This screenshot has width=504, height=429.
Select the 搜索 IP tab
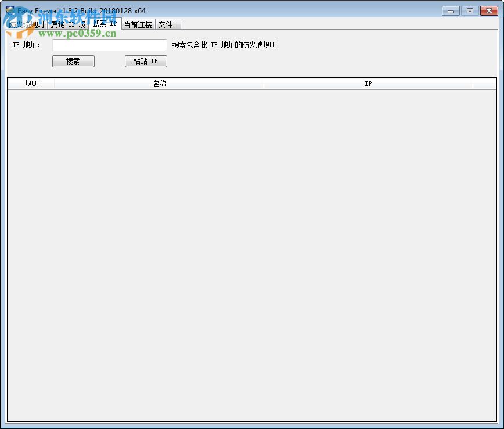tap(103, 24)
